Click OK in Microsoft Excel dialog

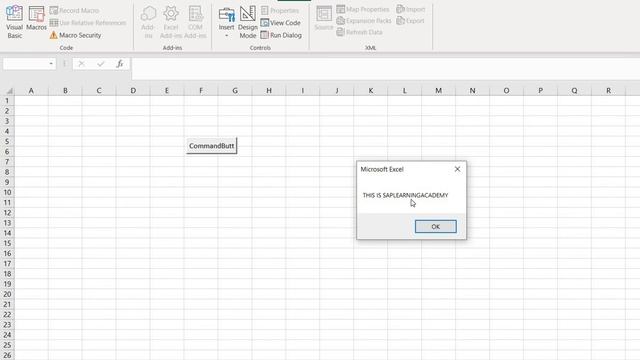[x=436, y=227]
